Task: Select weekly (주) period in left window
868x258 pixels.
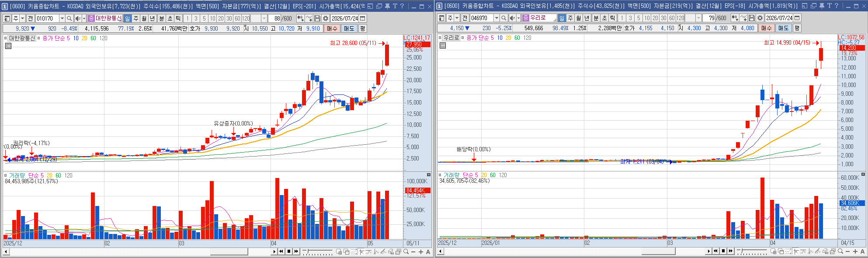Action: 135,18
